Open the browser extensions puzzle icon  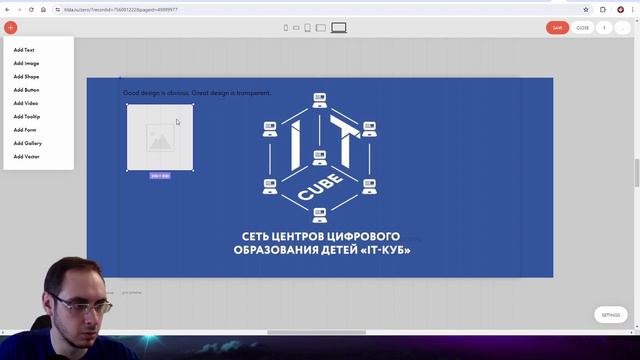click(603, 9)
